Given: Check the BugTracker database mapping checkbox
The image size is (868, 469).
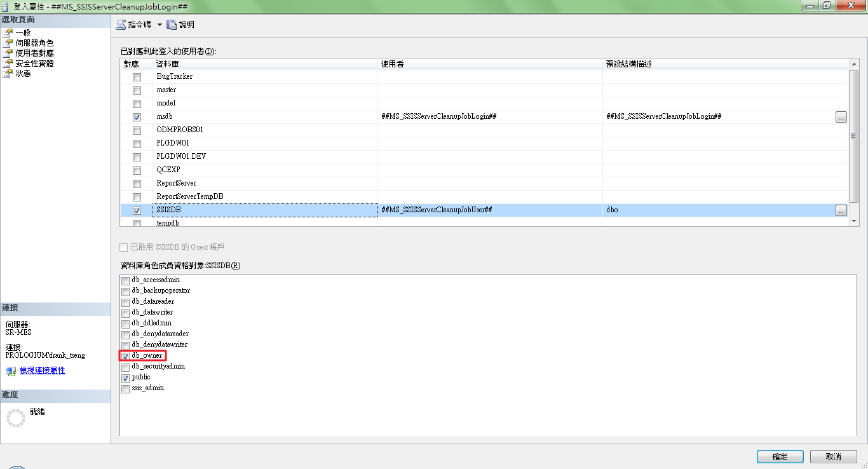Looking at the screenshot, I should pyautogui.click(x=137, y=77).
